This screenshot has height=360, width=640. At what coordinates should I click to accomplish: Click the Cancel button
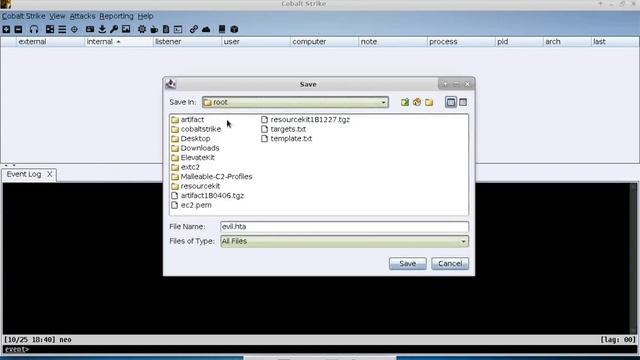click(x=450, y=264)
